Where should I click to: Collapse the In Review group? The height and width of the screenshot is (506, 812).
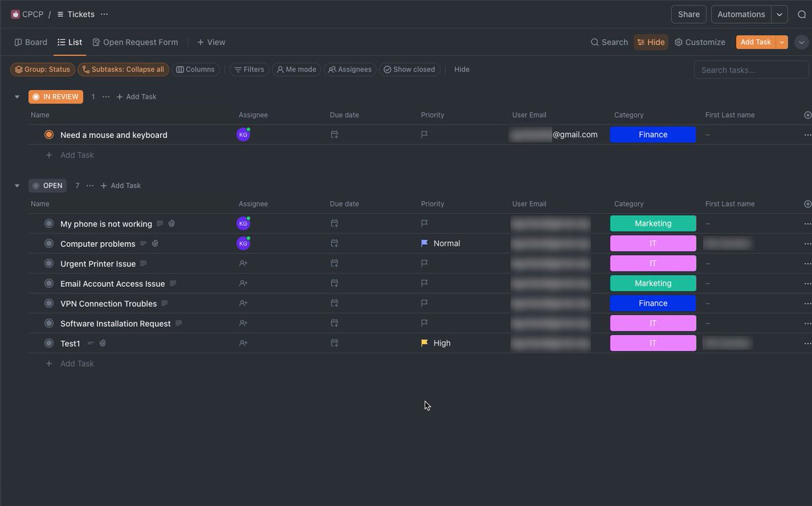[x=17, y=97]
